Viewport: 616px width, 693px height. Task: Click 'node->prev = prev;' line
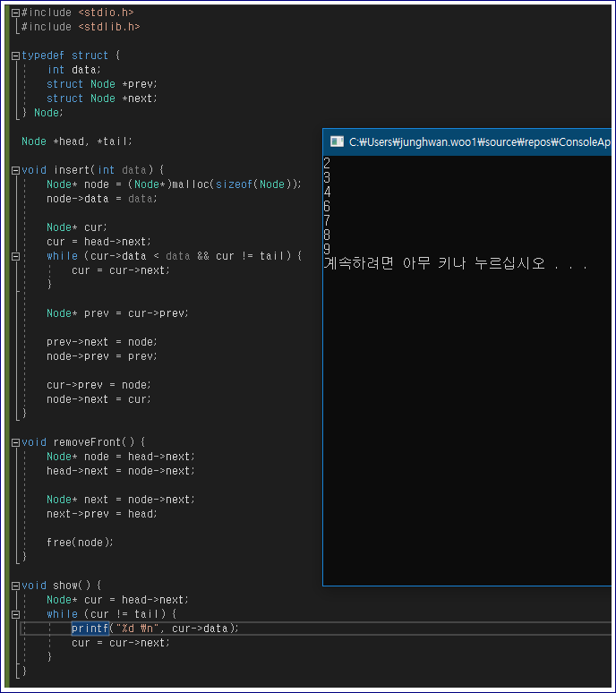(102, 356)
